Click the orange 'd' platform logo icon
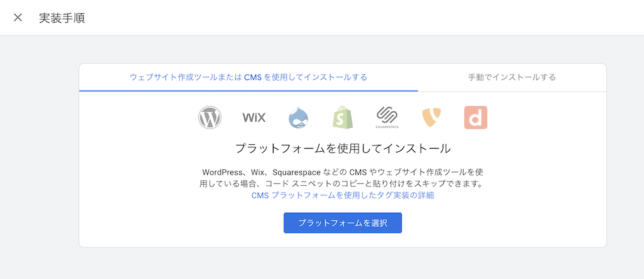The image size is (644, 279). tap(475, 118)
